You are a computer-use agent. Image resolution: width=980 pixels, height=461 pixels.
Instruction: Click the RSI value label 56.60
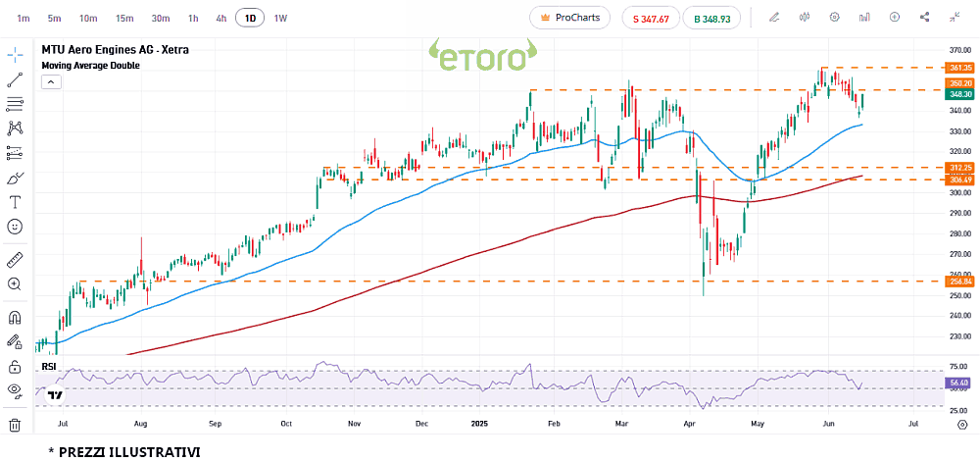pyautogui.click(x=959, y=383)
